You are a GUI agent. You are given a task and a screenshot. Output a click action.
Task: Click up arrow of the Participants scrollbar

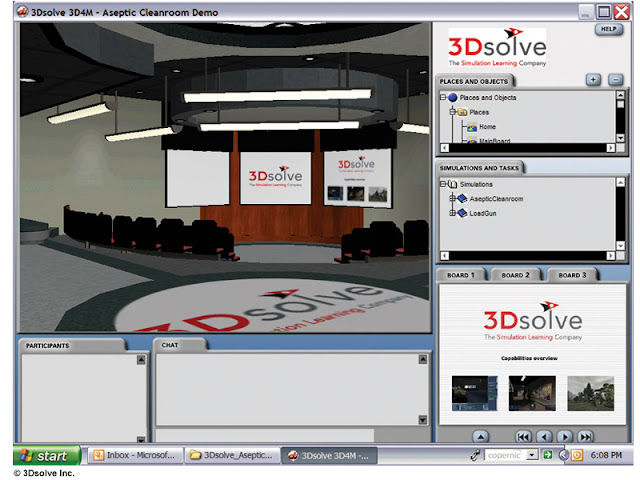click(141, 360)
